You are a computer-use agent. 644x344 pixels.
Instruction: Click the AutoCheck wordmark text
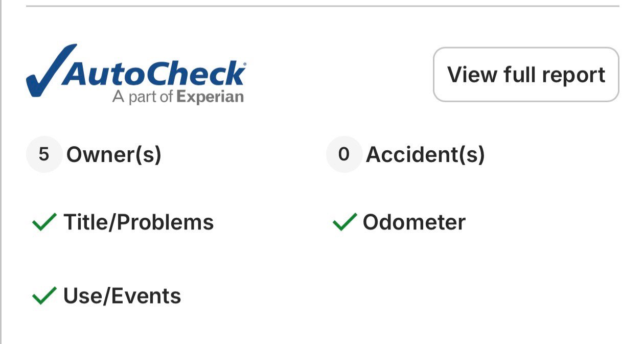tap(153, 73)
